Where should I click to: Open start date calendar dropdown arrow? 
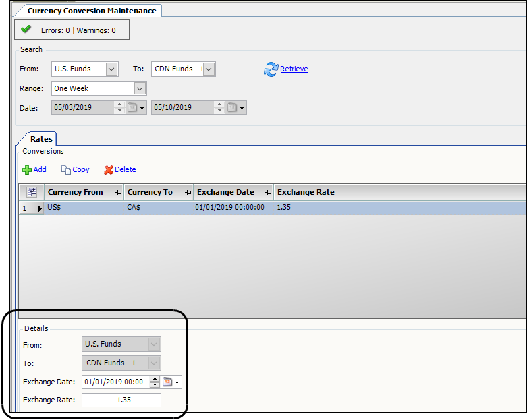(x=142, y=108)
